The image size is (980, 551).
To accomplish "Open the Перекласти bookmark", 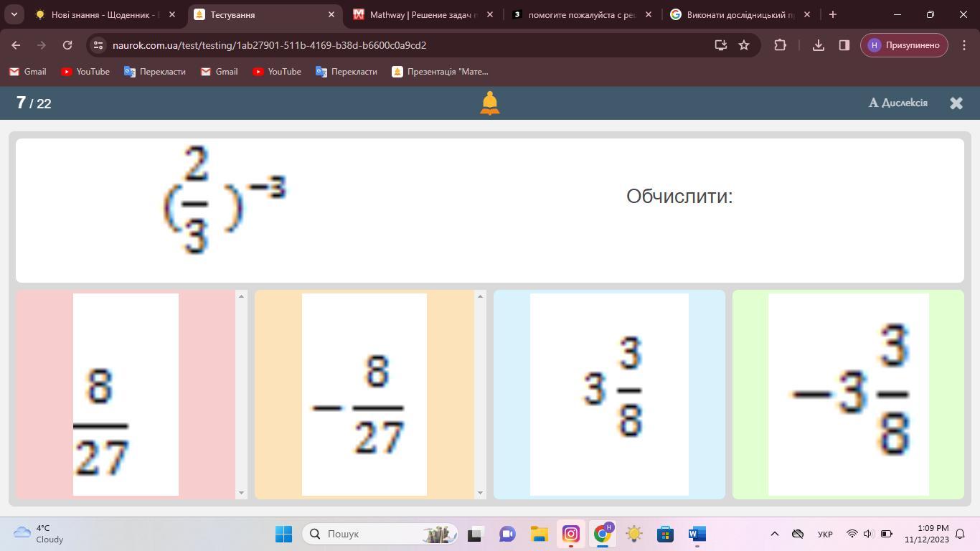I will click(155, 72).
